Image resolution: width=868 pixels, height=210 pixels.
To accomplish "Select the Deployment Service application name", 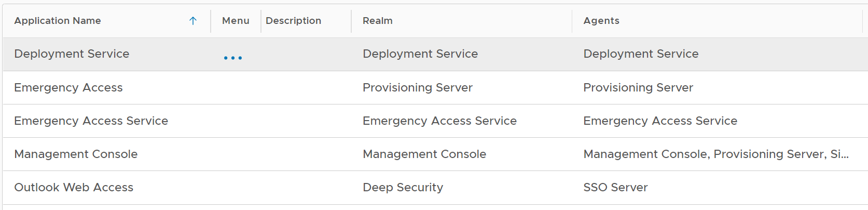I will coord(72,54).
